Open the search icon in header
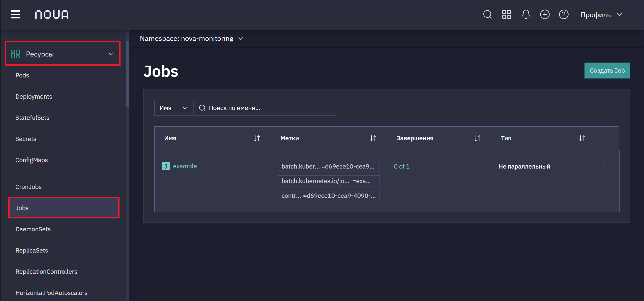Viewport: 644px width, 301px height. pos(487,14)
